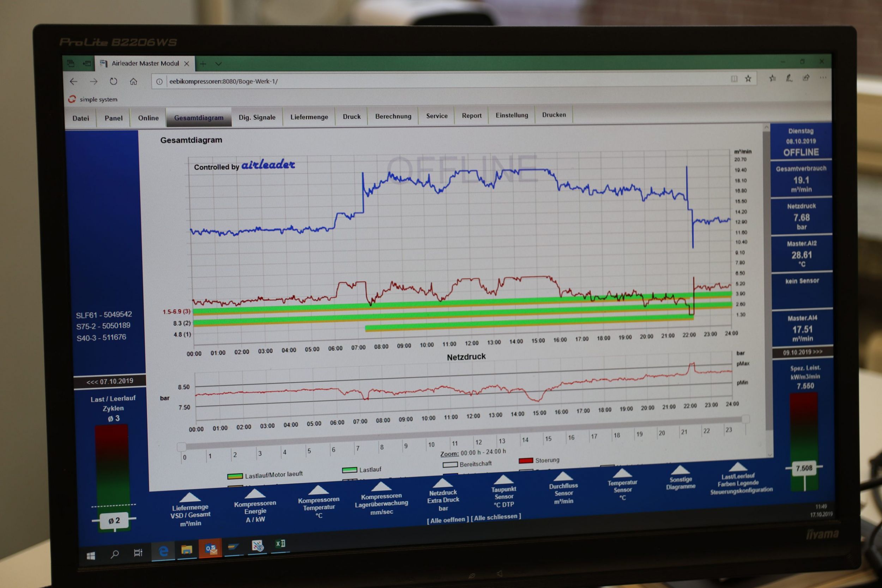The height and width of the screenshot is (588, 882).
Task: Click the browser refresh icon
Action: pyautogui.click(x=113, y=81)
